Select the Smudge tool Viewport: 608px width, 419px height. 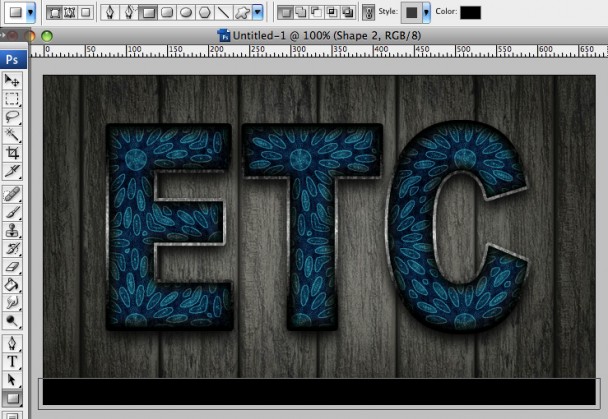(12, 302)
